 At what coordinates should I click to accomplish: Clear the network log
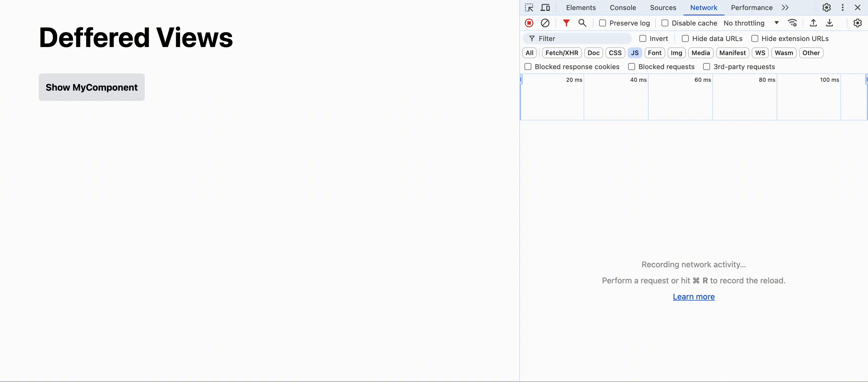click(545, 23)
